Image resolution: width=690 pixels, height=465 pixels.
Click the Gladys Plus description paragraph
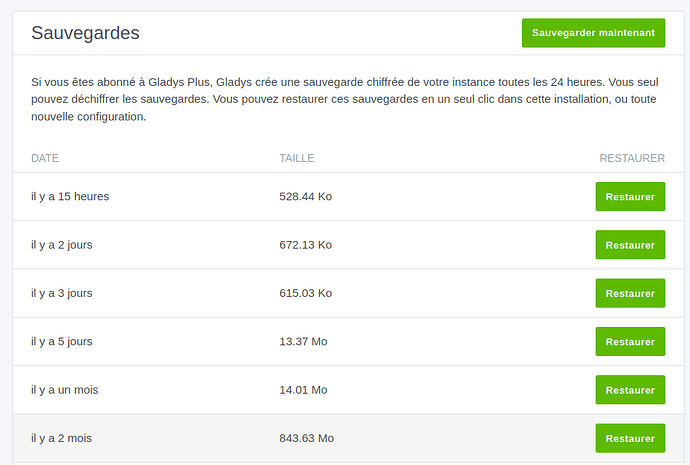[x=340, y=100]
